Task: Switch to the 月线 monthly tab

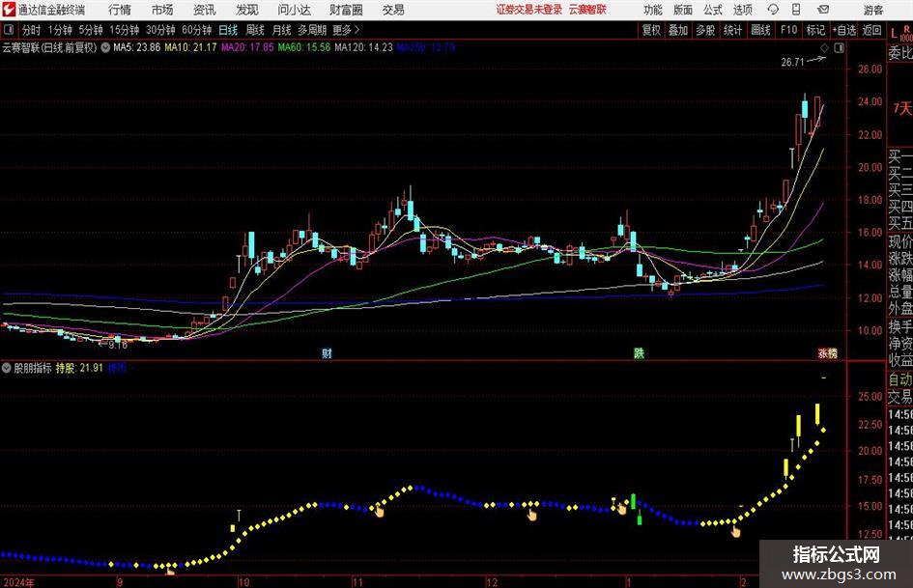Action: point(282,30)
